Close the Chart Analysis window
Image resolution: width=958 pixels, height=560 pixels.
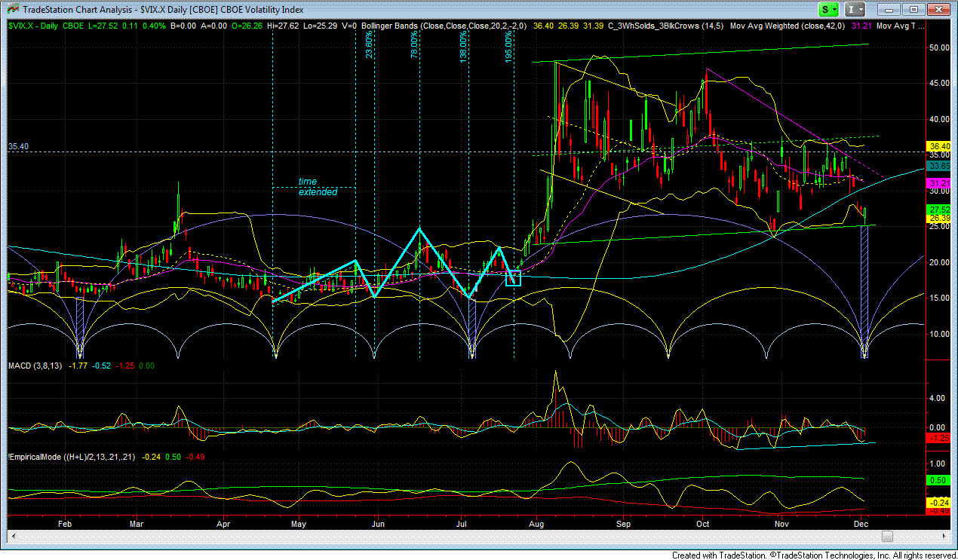(x=938, y=10)
